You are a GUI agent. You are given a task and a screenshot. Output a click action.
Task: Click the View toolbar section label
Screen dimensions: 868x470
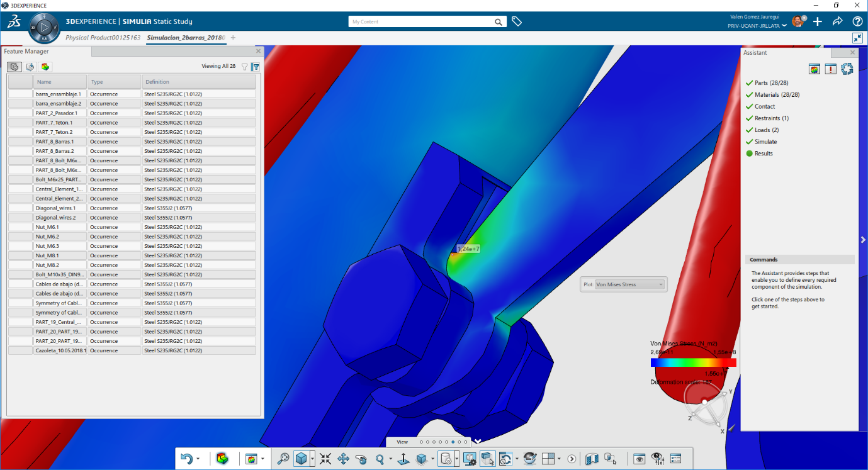pos(402,442)
